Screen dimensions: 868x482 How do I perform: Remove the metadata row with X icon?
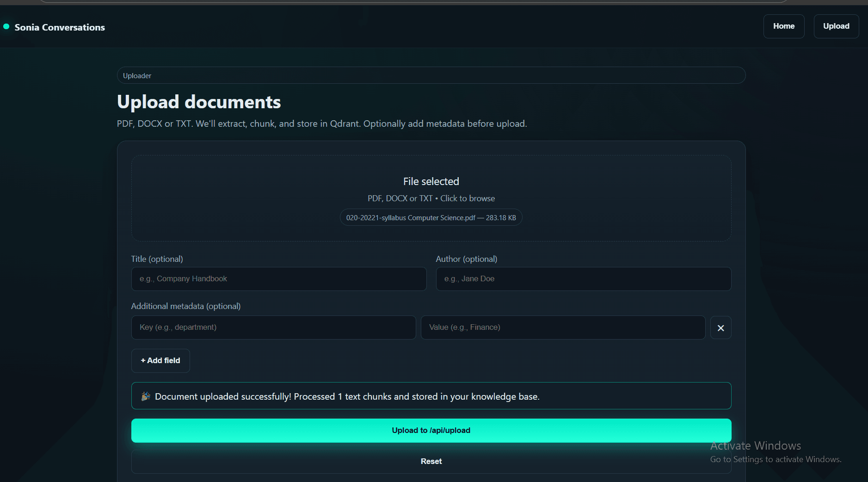[x=720, y=328]
